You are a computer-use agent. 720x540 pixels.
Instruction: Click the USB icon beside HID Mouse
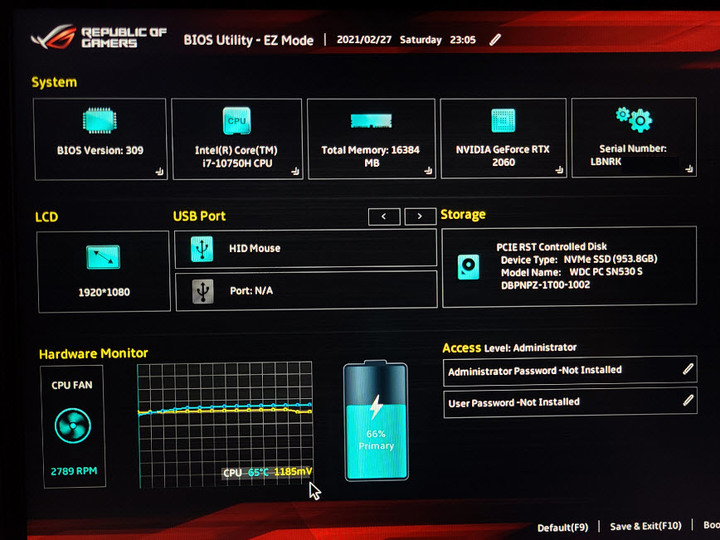click(x=202, y=249)
